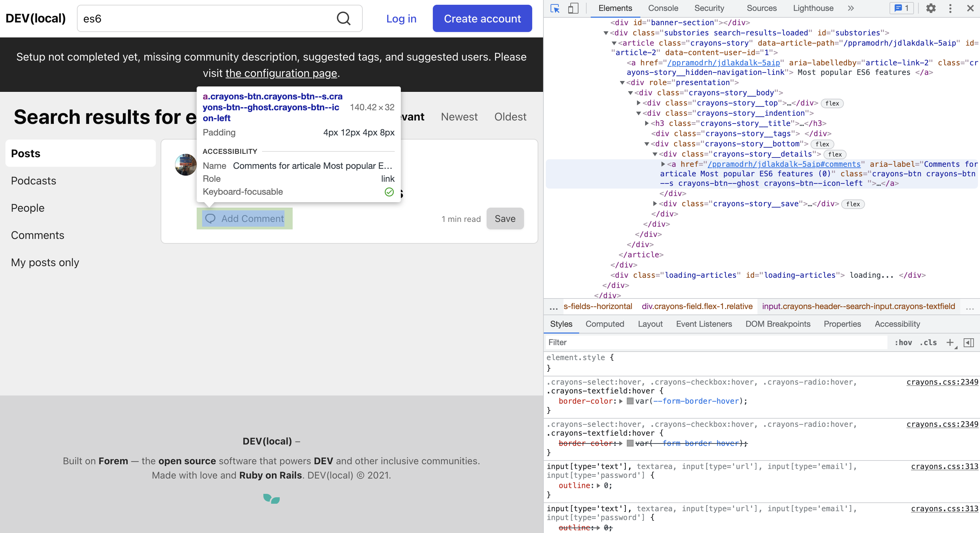
Task: Toggle the device toolbar icon
Action: click(573, 9)
